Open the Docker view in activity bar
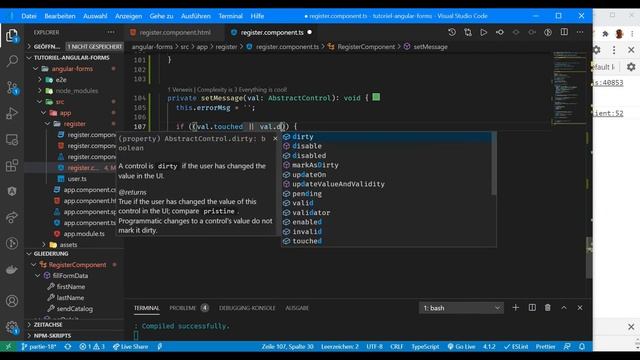Image resolution: width=640 pixels, height=360 pixels. tap(12, 269)
